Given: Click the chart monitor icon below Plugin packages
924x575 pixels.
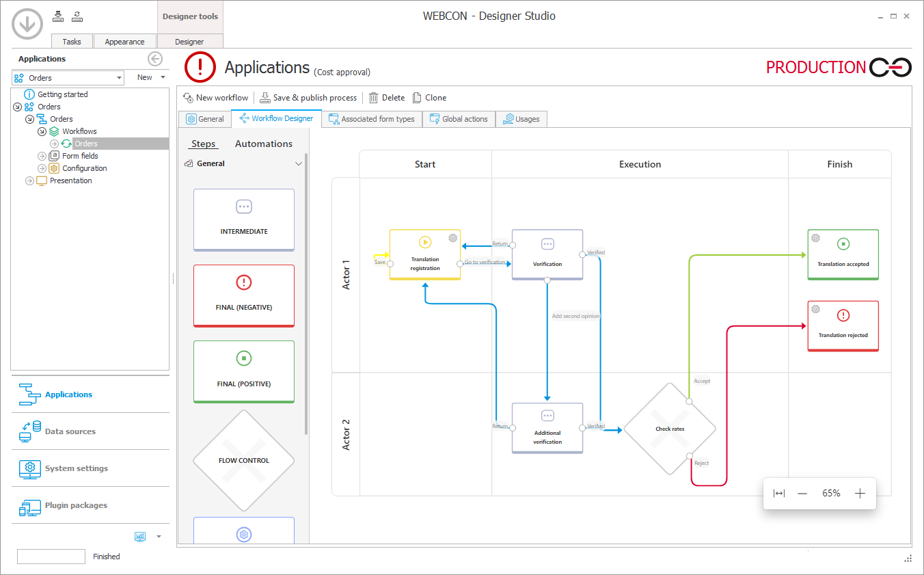Looking at the screenshot, I should (140, 537).
